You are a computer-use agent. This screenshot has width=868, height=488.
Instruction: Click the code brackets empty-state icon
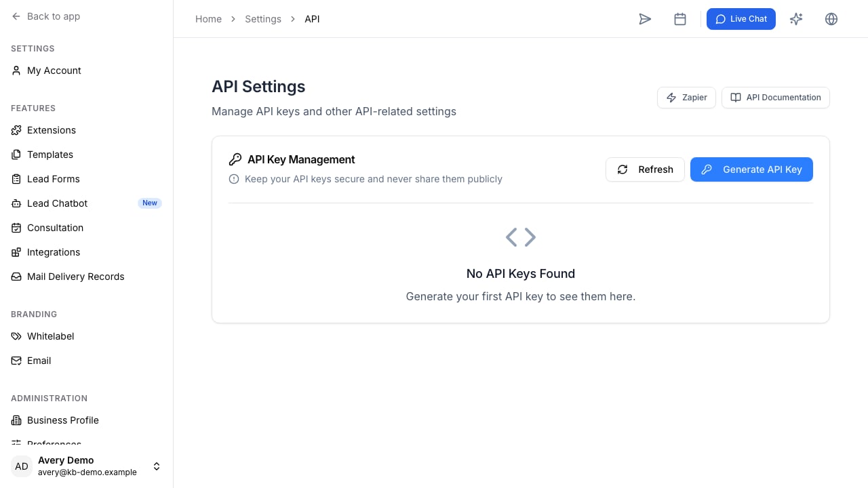521,237
